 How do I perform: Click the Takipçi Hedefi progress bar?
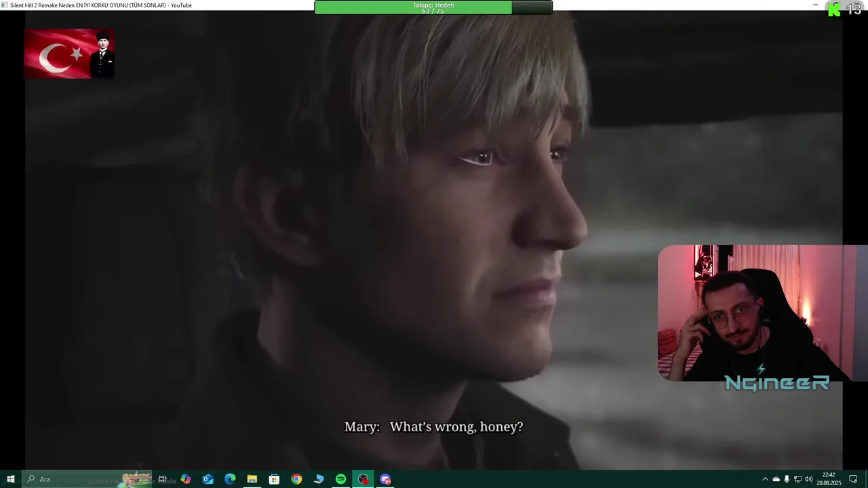[433, 7]
